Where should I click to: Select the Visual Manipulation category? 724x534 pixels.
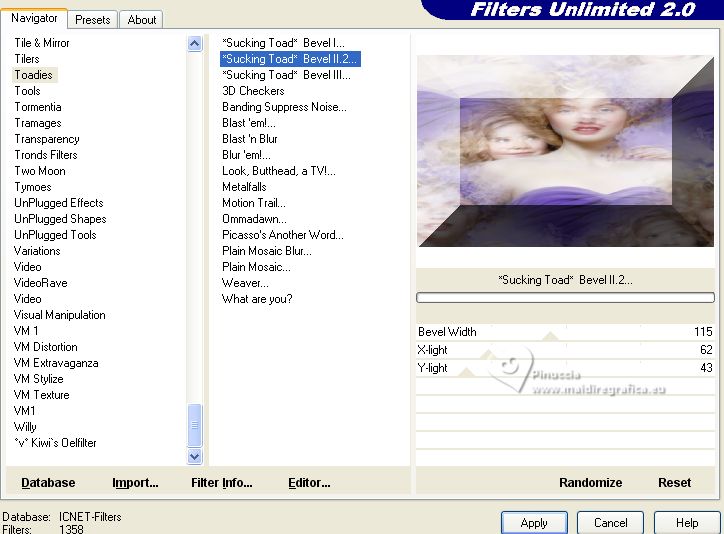pos(60,315)
